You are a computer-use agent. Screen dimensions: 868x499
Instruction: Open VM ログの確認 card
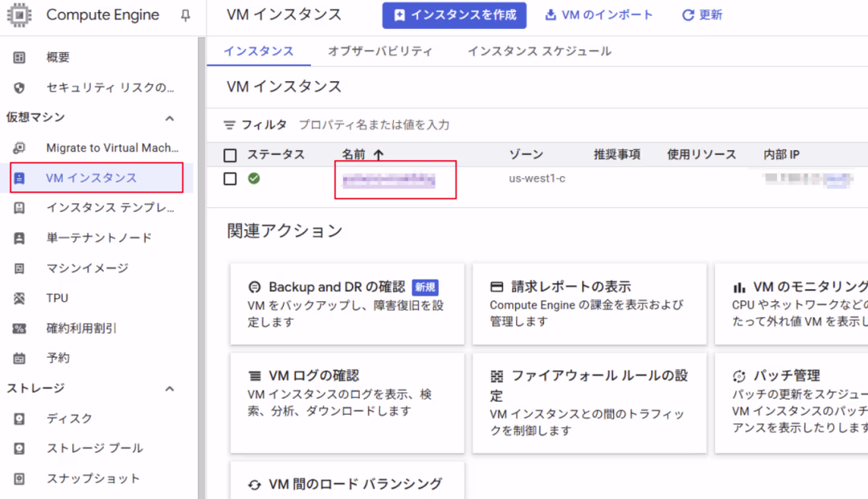[347, 403]
